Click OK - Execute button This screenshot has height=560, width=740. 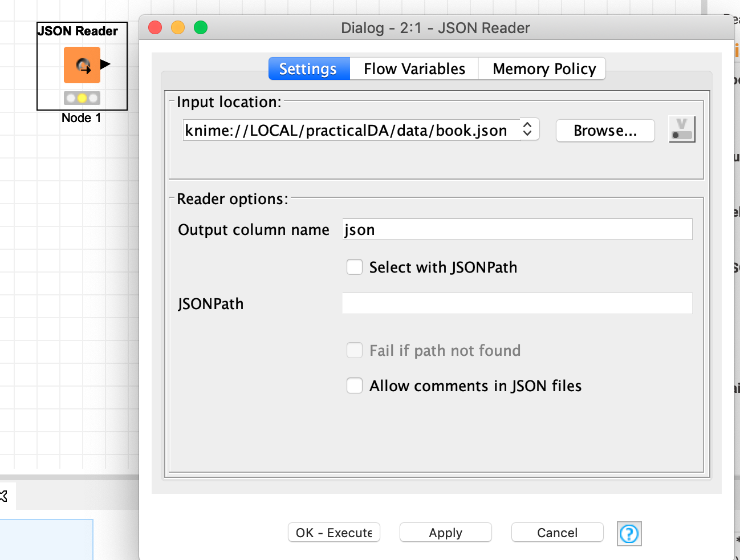[334, 533]
